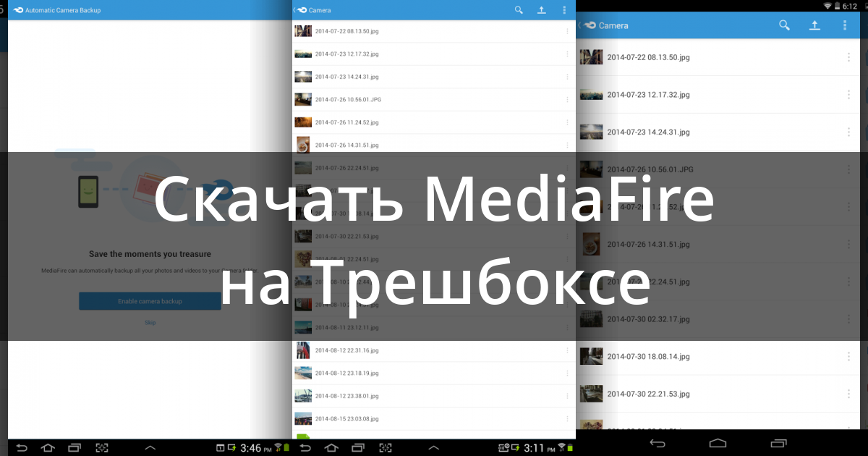Image resolution: width=868 pixels, height=456 pixels.
Task: Open options for 2014-07-30 18.08.14.jpg in right list
Action: (848, 357)
